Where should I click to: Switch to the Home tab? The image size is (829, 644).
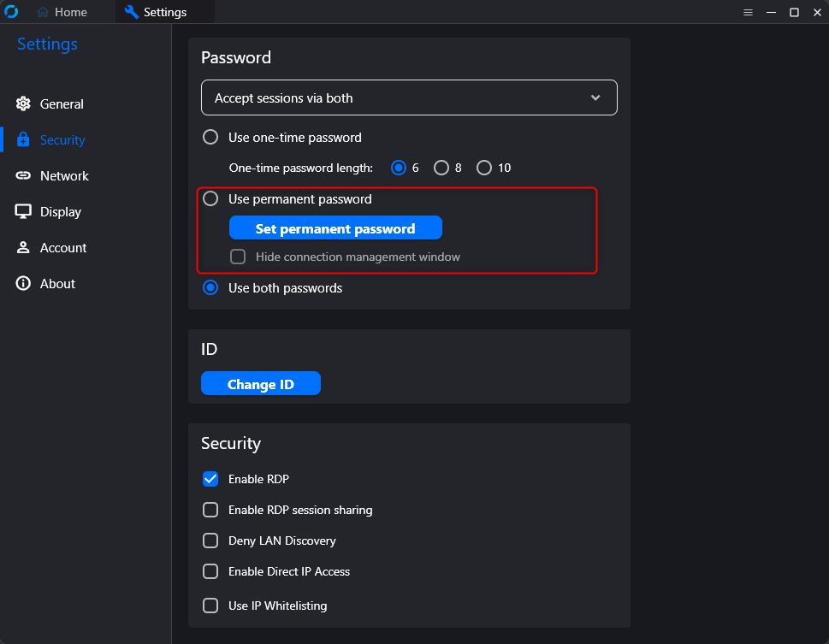coord(62,12)
